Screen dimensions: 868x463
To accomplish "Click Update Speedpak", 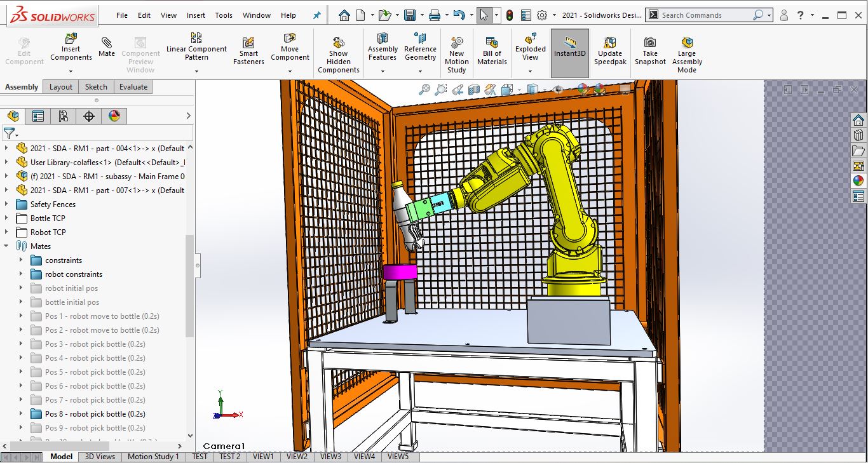I will [x=610, y=50].
